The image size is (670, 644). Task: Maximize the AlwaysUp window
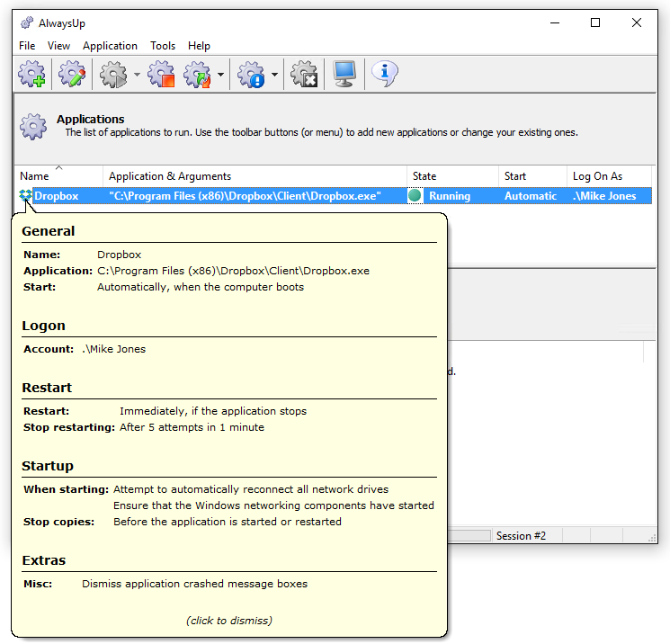click(x=595, y=22)
